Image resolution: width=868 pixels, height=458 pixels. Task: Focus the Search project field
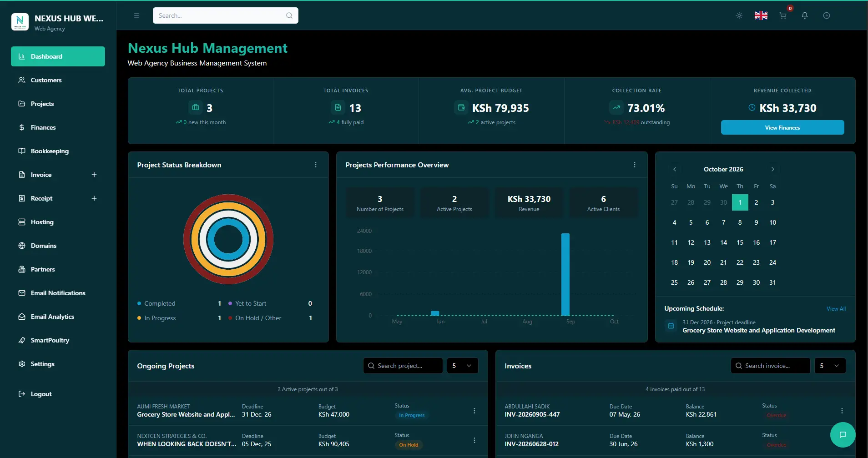(x=403, y=366)
